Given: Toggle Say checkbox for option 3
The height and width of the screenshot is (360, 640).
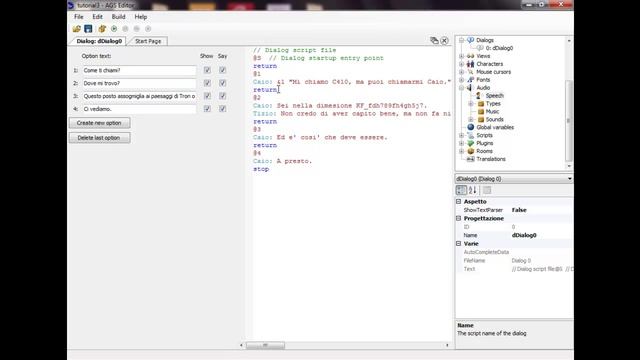Looking at the screenshot, I should click(x=222, y=96).
